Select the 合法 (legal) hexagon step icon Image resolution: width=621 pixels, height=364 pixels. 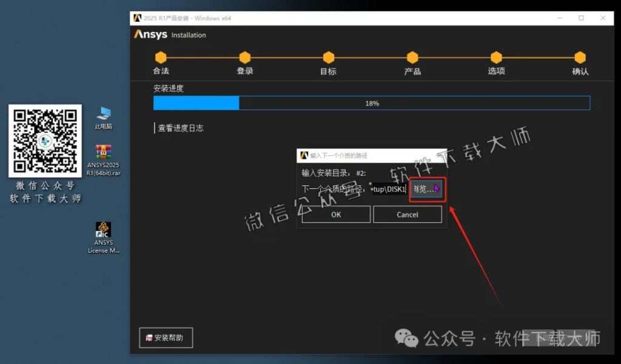point(161,58)
